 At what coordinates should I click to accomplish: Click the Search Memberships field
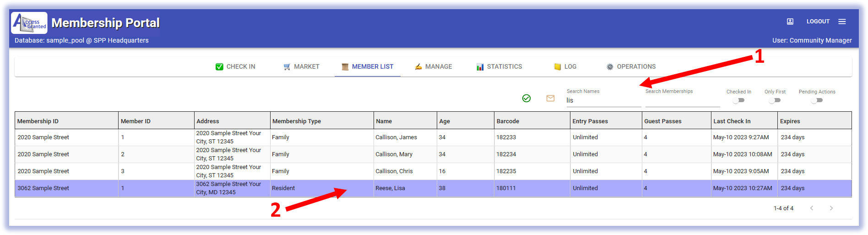[682, 101]
